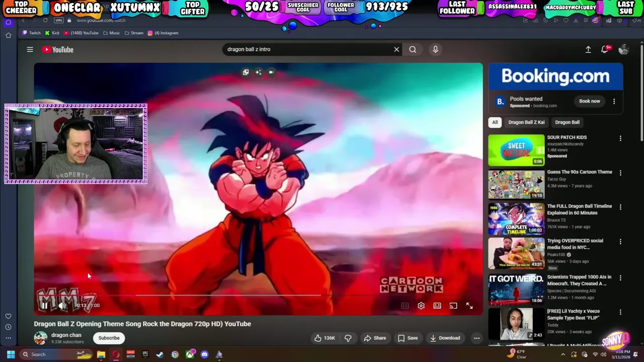This screenshot has width=644, height=362.
Task: Open options for Trying OVERPRICED social media food
Action: (x=620, y=242)
